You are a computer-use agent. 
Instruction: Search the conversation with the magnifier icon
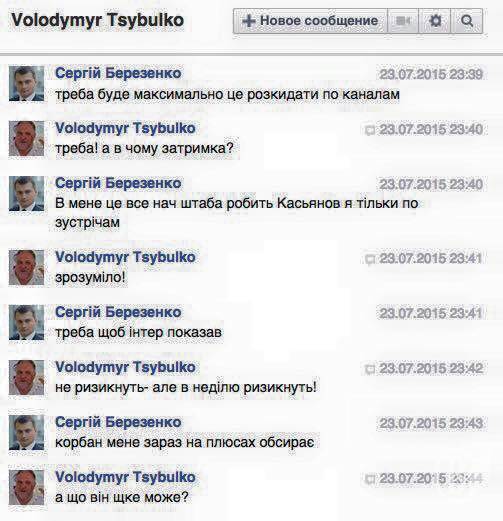coord(467,21)
